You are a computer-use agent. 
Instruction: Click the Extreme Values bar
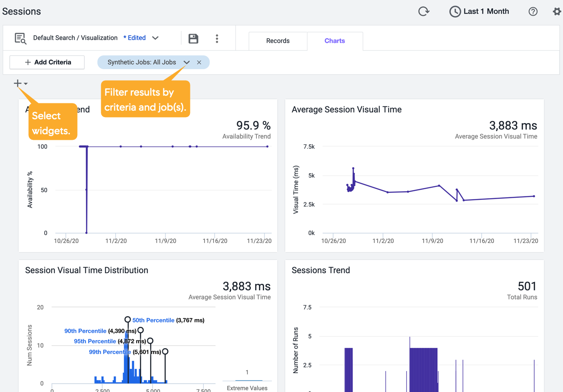click(249, 380)
